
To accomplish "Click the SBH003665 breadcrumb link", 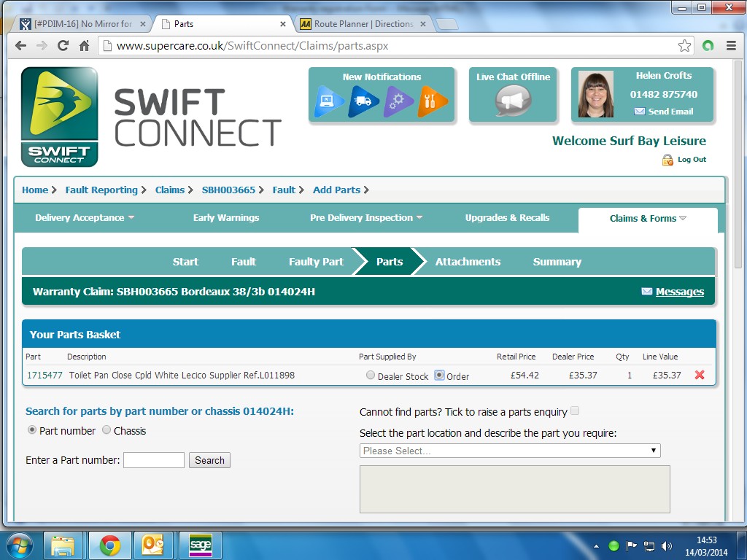I will pyautogui.click(x=228, y=190).
